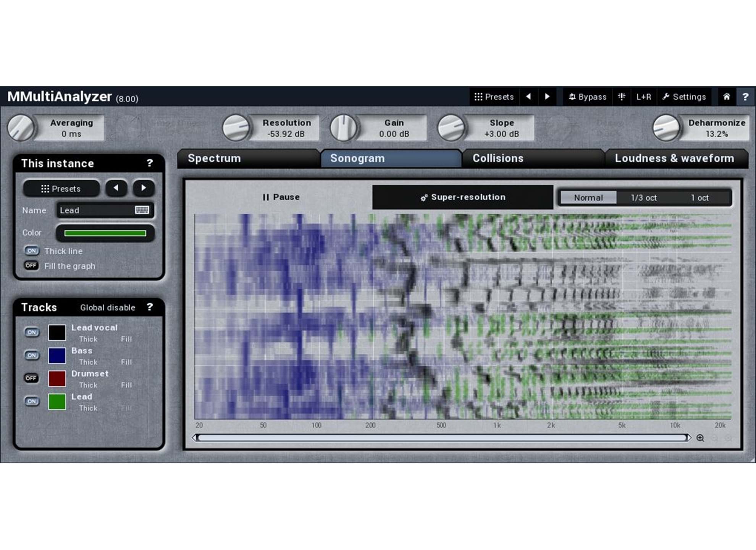Switch to the Sonogram tab
The width and height of the screenshot is (756, 550).
(391, 159)
